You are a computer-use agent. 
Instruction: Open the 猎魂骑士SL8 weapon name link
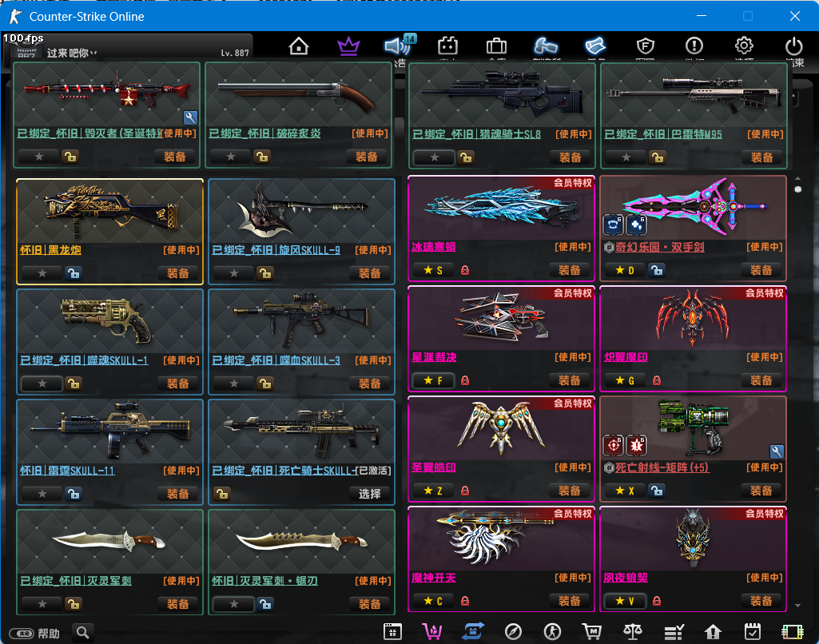[x=477, y=134]
